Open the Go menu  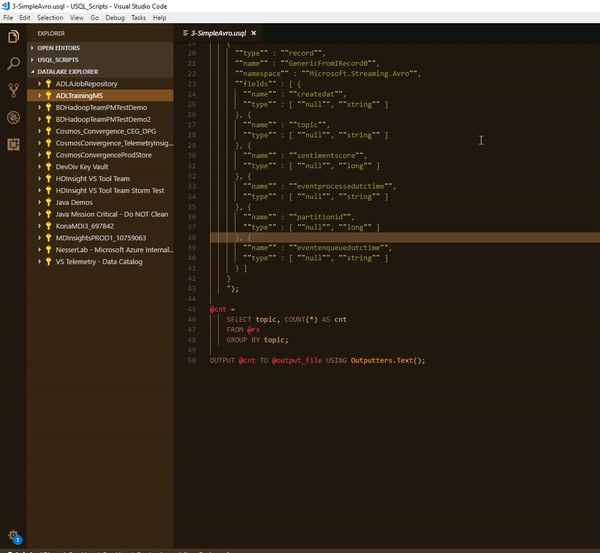(95, 18)
